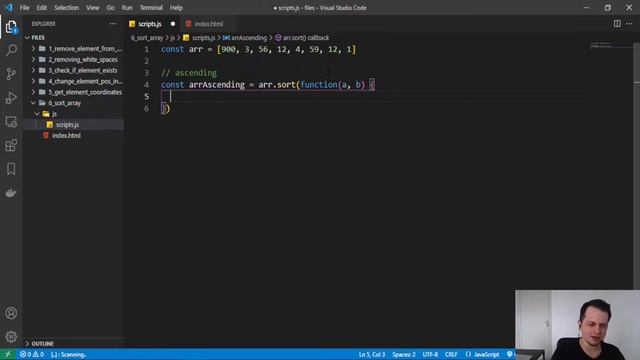The image size is (640, 360).
Task: Click arrAscending in the breadcrumb
Action: click(244, 38)
